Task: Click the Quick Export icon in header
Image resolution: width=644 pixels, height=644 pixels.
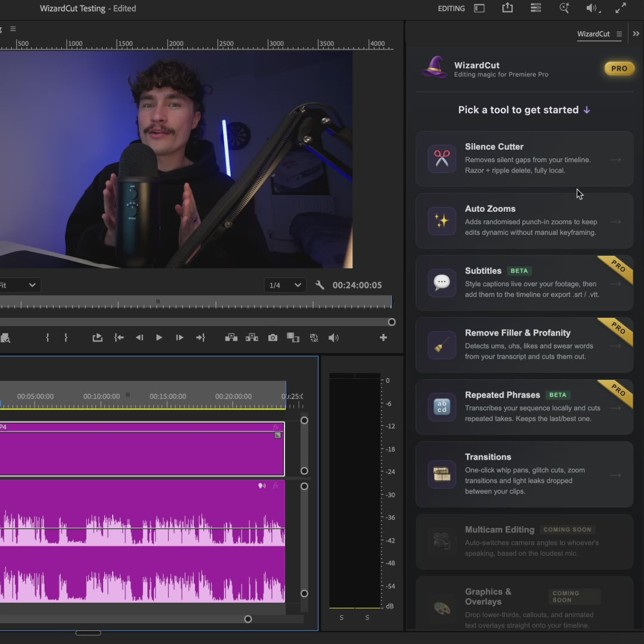Action: tap(507, 8)
